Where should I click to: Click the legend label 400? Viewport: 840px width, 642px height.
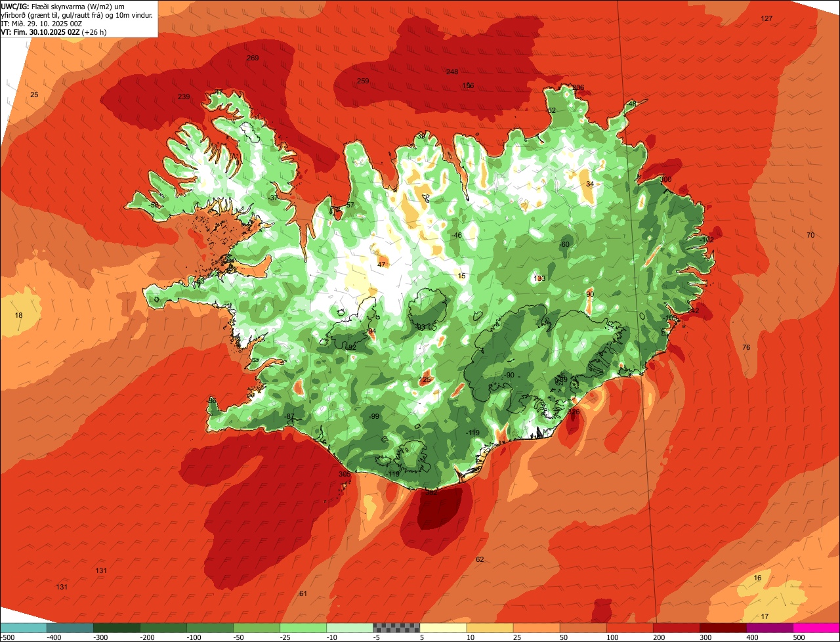click(x=753, y=637)
